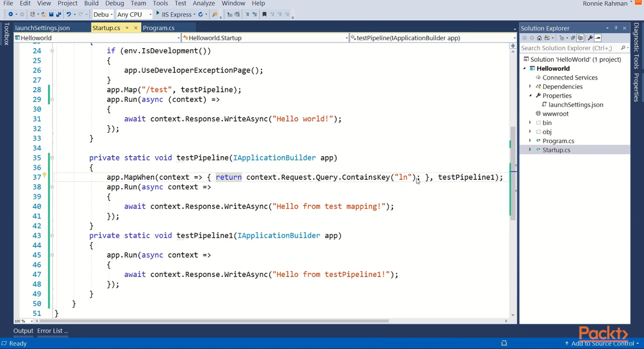Viewport: 644px width, 349px height.
Task: Open the Diagnostic Tools side panel
Action: tap(637, 46)
